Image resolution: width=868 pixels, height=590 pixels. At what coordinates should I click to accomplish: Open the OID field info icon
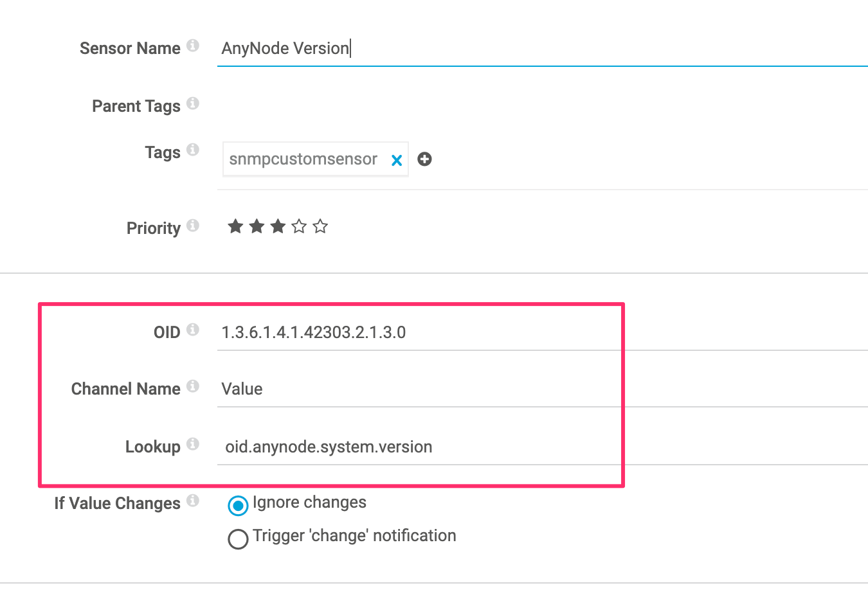pos(193,330)
